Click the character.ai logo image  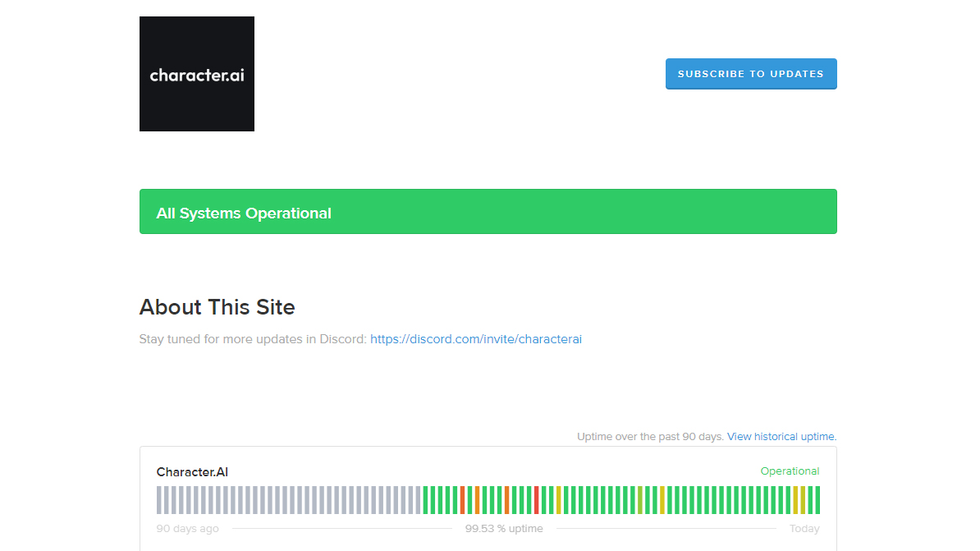point(197,74)
